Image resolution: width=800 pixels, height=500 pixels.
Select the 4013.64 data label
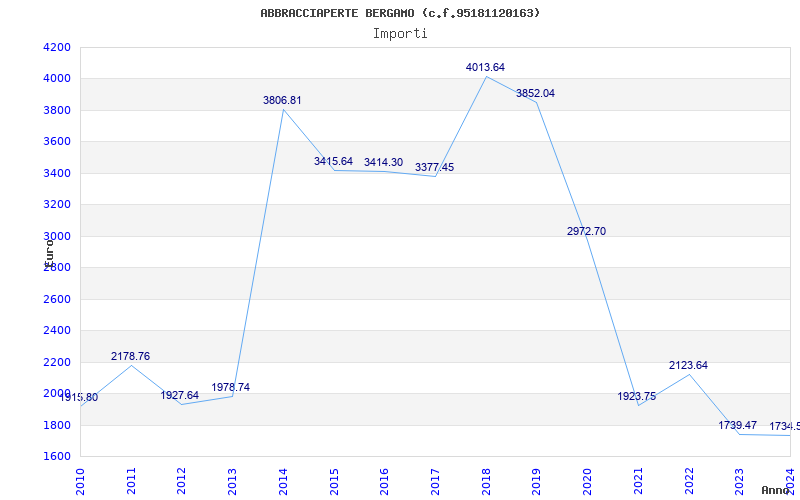point(485,67)
